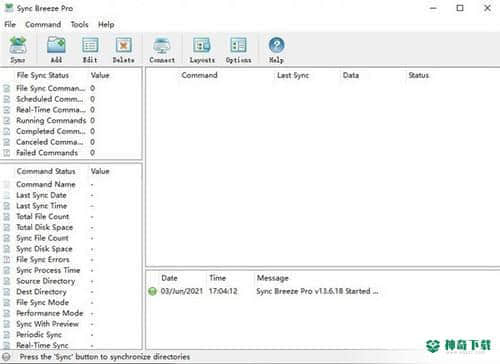500x364 pixels.
Task: Click the icon beside Sync File Count row
Action: (7, 238)
